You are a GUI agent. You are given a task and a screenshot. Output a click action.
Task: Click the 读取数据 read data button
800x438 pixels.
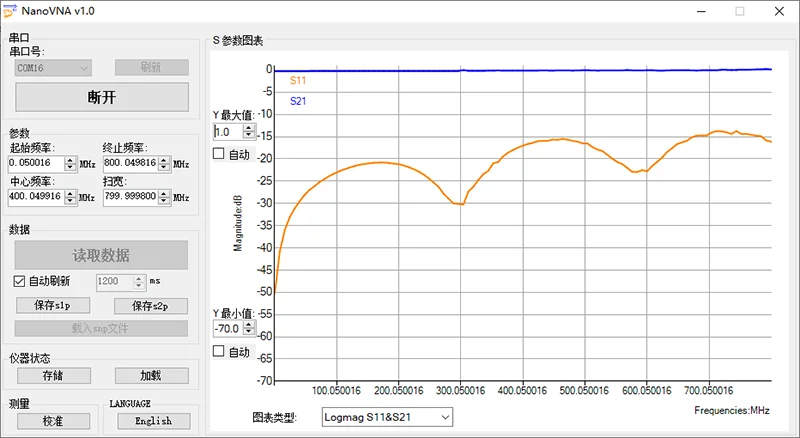101,255
